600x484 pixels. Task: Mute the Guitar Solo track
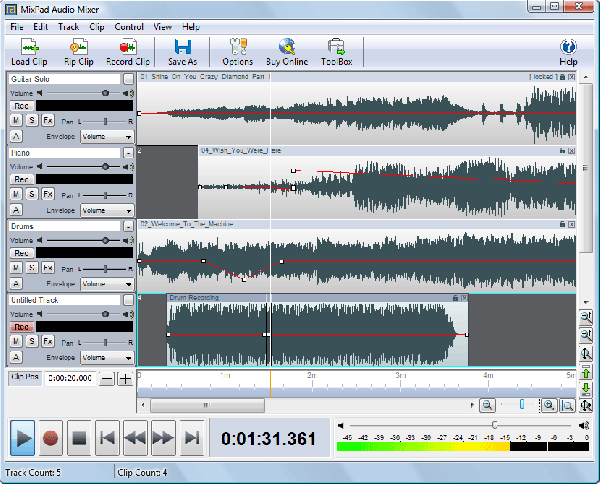[17, 119]
